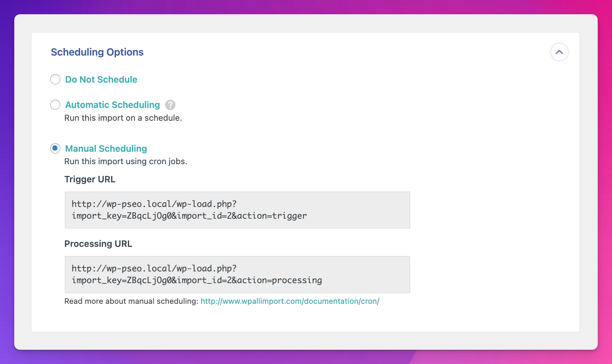Screen dimensions: 612x364
Task: Click 'Read more about manual scheduling:' text
Action: coord(131,301)
